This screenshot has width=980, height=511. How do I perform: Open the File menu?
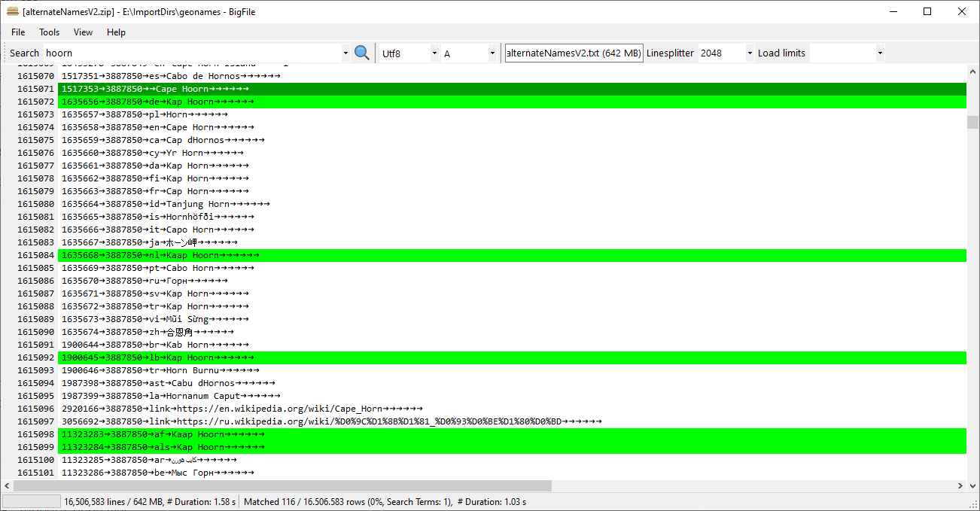(x=17, y=32)
